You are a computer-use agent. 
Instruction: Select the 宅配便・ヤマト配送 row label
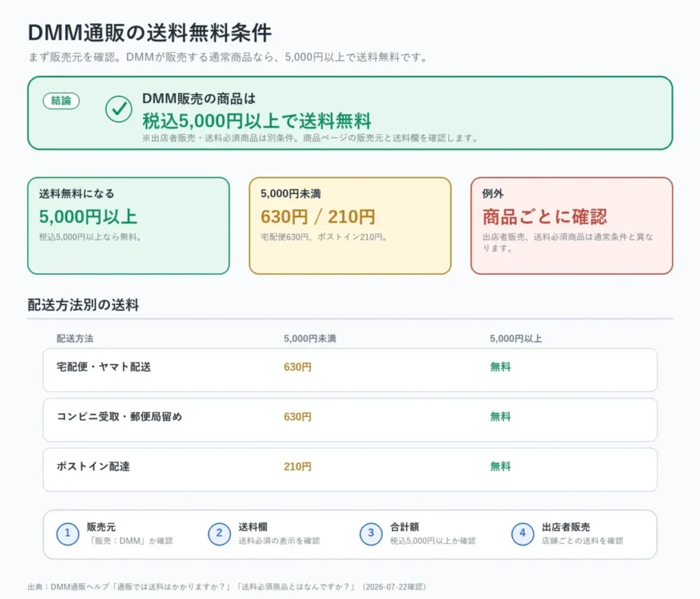pos(104,367)
